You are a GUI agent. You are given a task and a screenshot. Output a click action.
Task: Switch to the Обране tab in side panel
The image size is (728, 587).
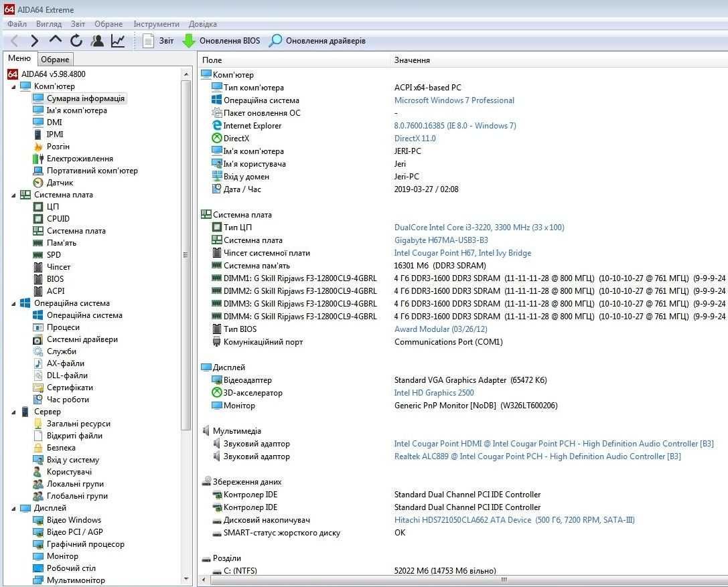pyautogui.click(x=55, y=60)
